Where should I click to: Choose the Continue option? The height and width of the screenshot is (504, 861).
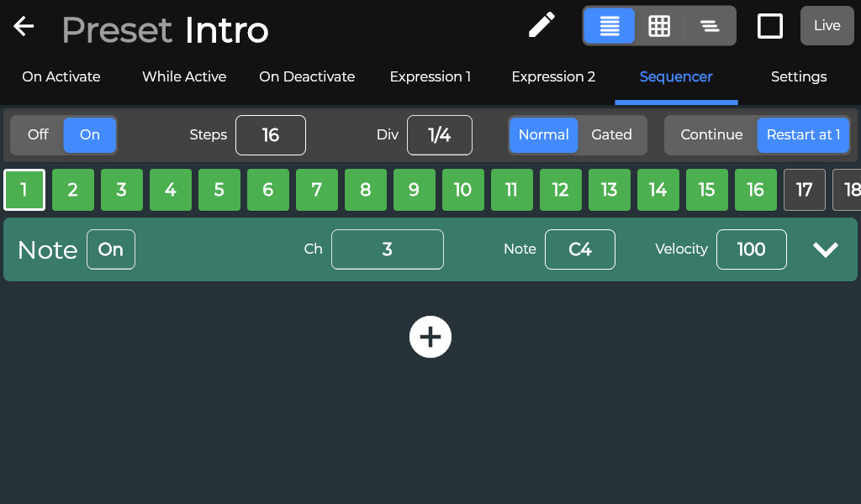click(x=711, y=135)
